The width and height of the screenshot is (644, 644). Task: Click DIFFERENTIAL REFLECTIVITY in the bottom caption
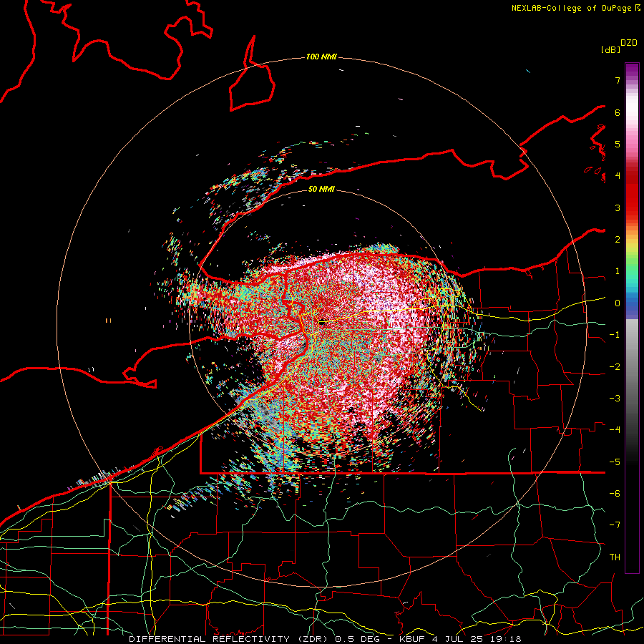pyautogui.click(x=210, y=639)
